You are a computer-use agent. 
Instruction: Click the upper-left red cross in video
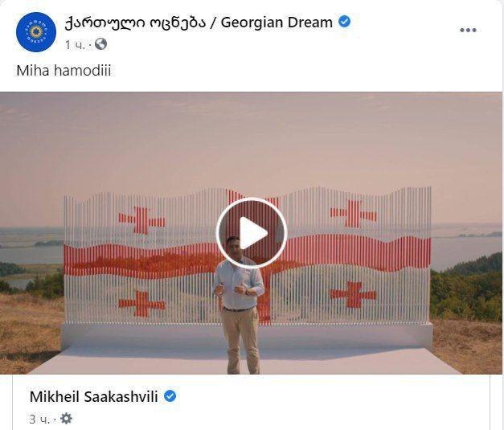click(x=141, y=220)
